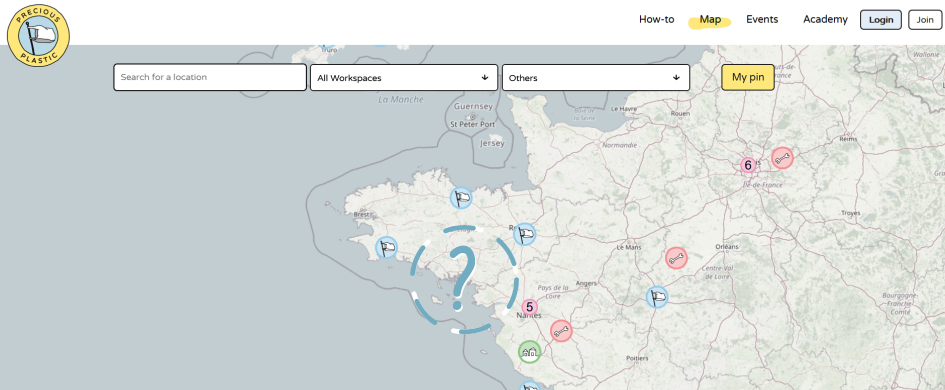
Task: Open the green house pin below Nantes
Action: pyautogui.click(x=529, y=351)
